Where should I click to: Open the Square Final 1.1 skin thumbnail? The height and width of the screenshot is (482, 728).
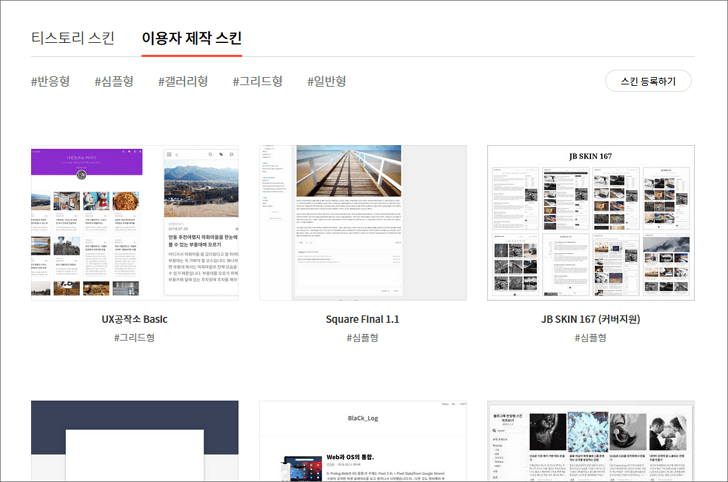(x=363, y=223)
